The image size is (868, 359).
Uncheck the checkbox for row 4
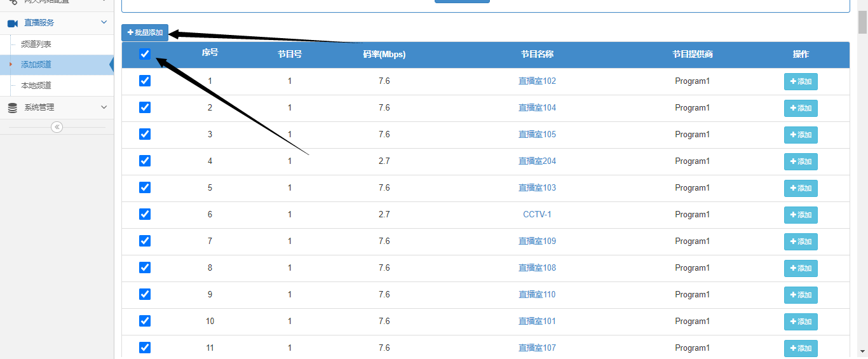pos(145,161)
